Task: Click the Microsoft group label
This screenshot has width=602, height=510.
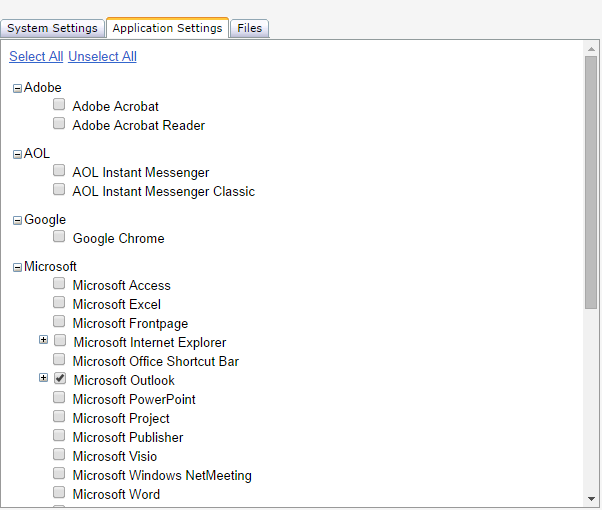Action: point(50,267)
